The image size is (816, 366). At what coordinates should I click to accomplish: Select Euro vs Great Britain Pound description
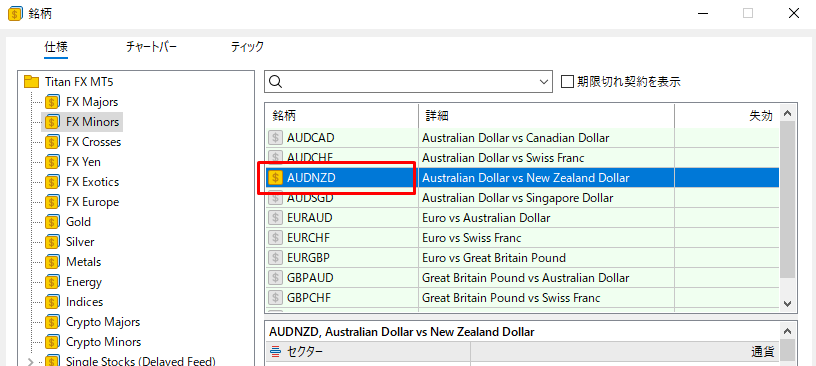(494, 258)
